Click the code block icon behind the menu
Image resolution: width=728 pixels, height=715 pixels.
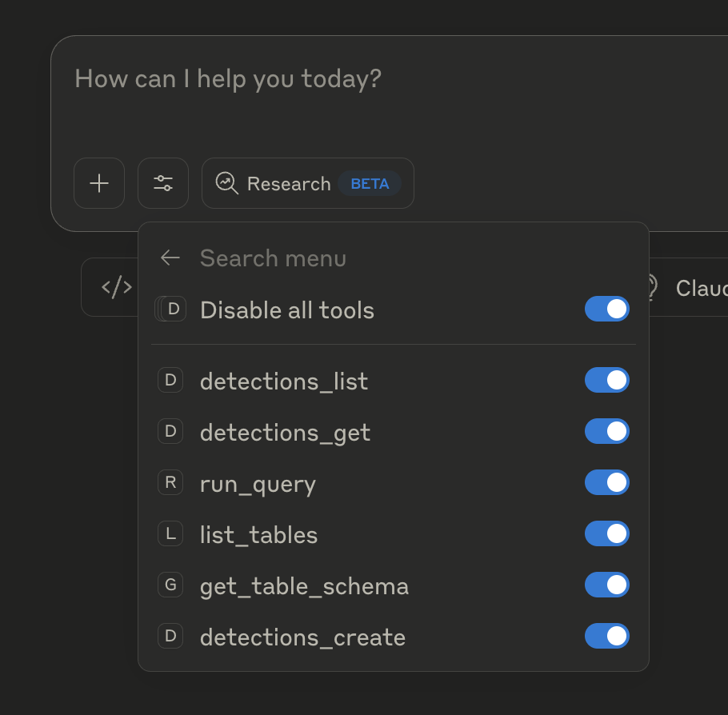[x=116, y=286]
